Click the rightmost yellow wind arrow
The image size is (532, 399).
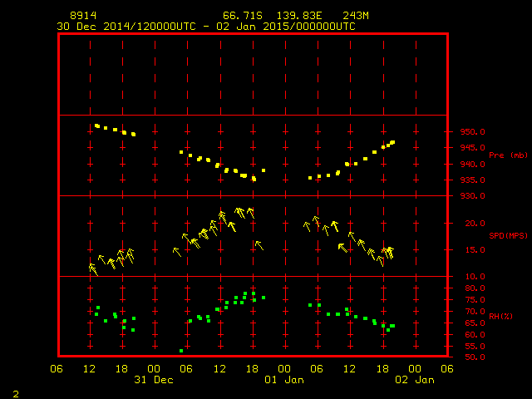[389, 253]
